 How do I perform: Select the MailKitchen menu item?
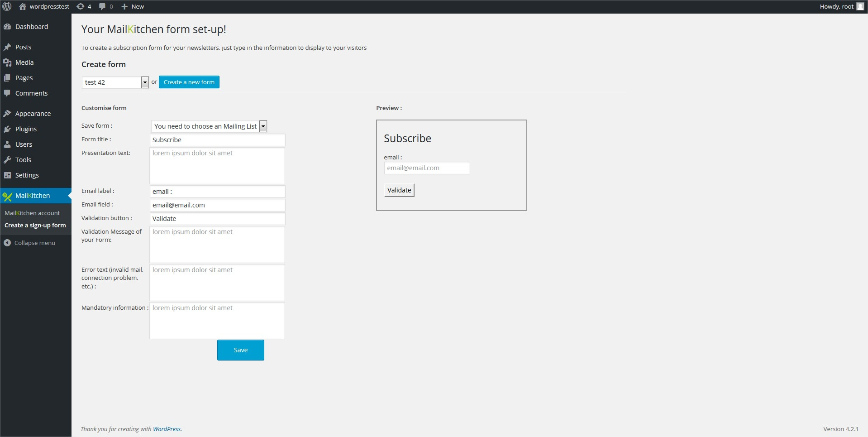(36, 196)
